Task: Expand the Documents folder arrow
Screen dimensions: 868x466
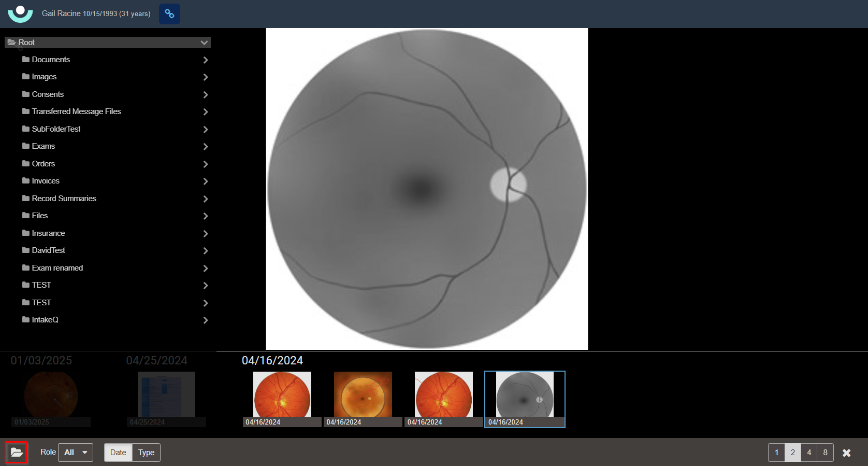Action: coord(206,60)
